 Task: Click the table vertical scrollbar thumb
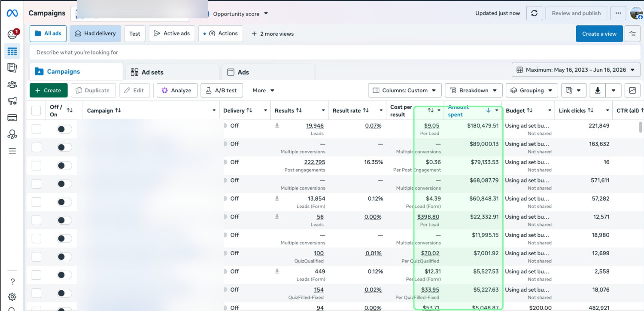pyautogui.click(x=641, y=128)
